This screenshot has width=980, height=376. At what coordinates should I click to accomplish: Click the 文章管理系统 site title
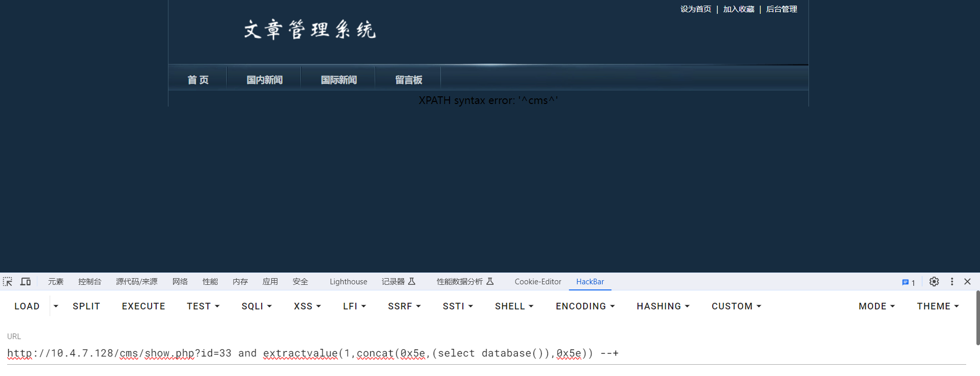(310, 30)
